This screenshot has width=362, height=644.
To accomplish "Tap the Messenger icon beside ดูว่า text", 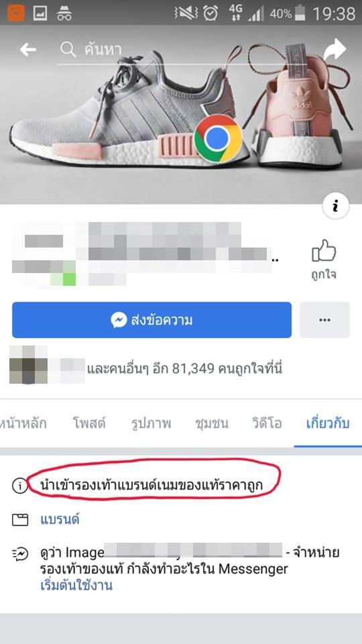I will 20,555.
